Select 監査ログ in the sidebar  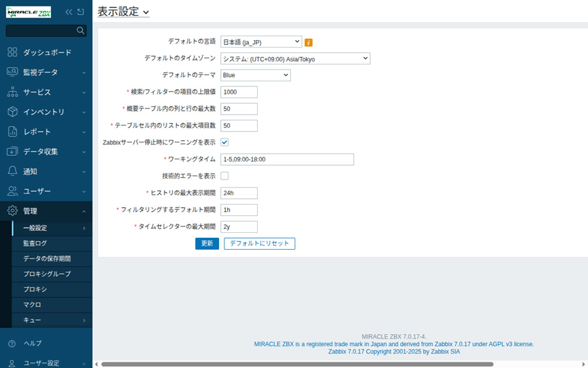(x=35, y=243)
